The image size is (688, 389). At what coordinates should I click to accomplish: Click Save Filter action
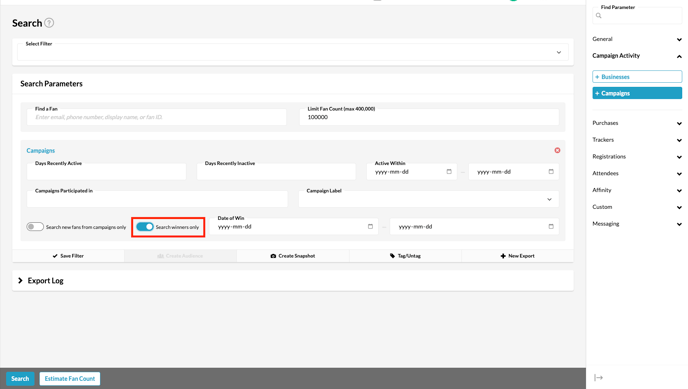68,256
